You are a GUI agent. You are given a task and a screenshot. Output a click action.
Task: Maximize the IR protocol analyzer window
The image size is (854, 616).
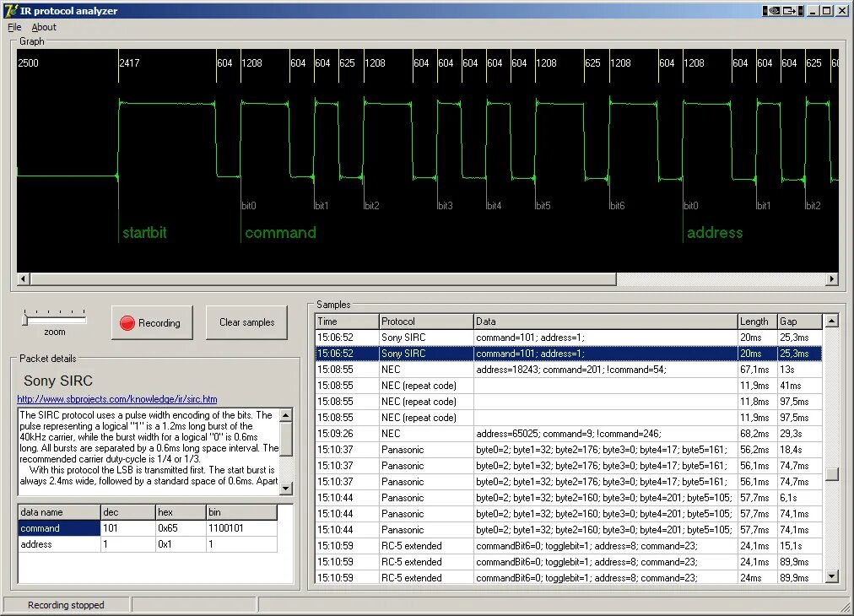coord(827,10)
